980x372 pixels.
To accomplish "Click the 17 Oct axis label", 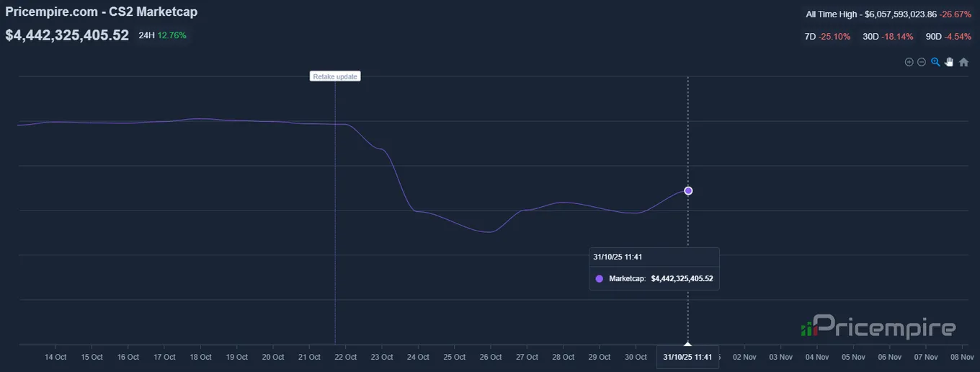I will pos(164,357).
